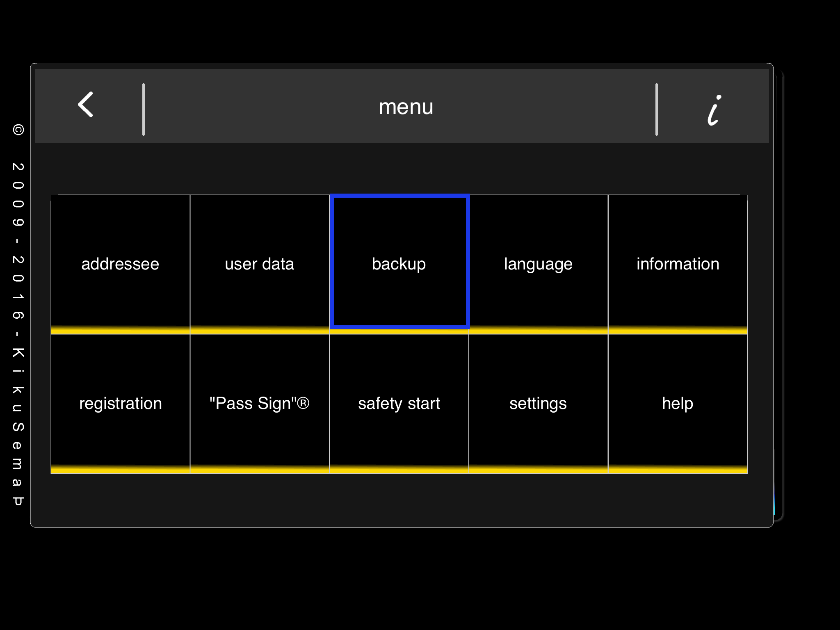This screenshot has height=630, width=840.
Task: Open the help tile
Action: tap(678, 404)
